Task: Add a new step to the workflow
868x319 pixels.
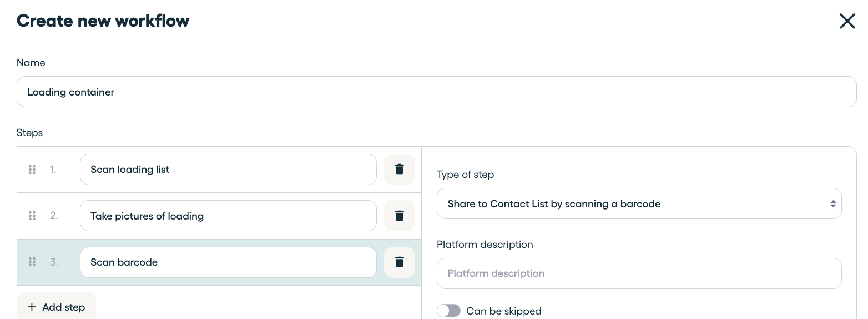Action: click(x=56, y=306)
